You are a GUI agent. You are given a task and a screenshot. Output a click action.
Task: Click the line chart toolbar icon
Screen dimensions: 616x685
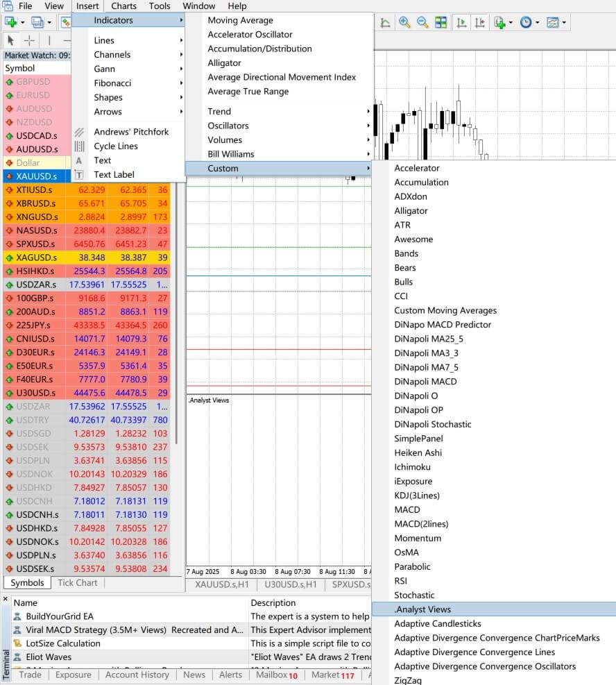385,22
